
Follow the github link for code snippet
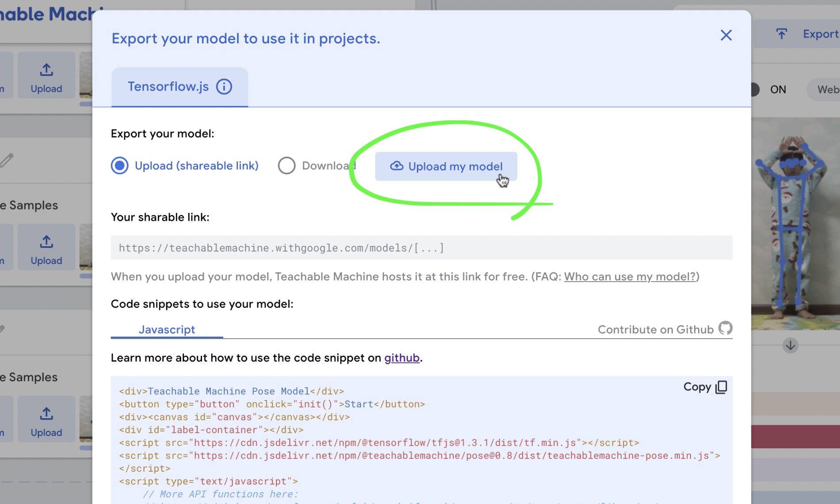click(x=401, y=358)
